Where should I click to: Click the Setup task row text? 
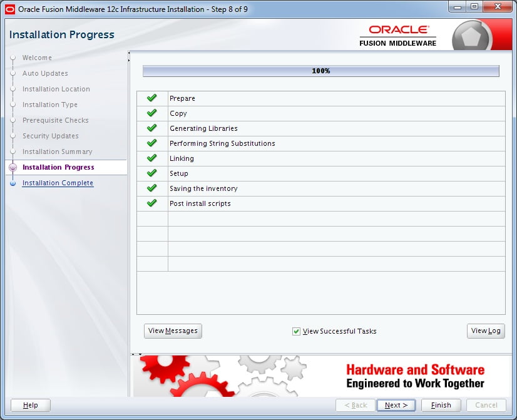click(x=179, y=173)
